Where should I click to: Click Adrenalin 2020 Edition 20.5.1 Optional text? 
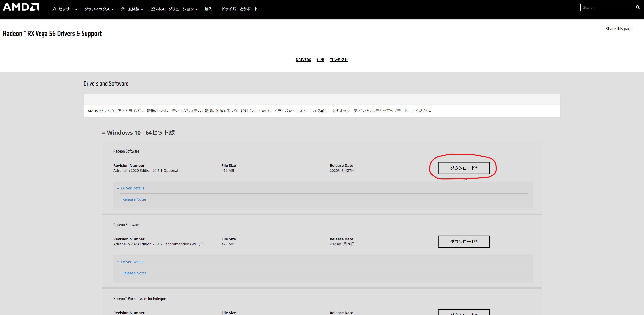pyautogui.click(x=146, y=171)
